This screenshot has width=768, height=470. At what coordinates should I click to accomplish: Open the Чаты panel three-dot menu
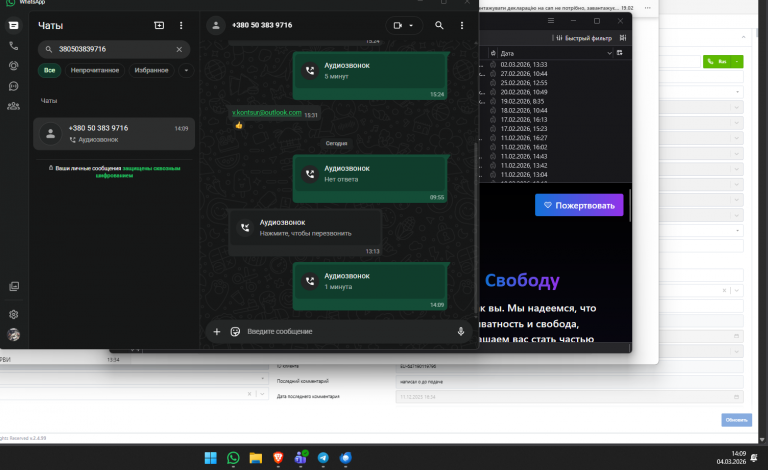tap(181, 25)
